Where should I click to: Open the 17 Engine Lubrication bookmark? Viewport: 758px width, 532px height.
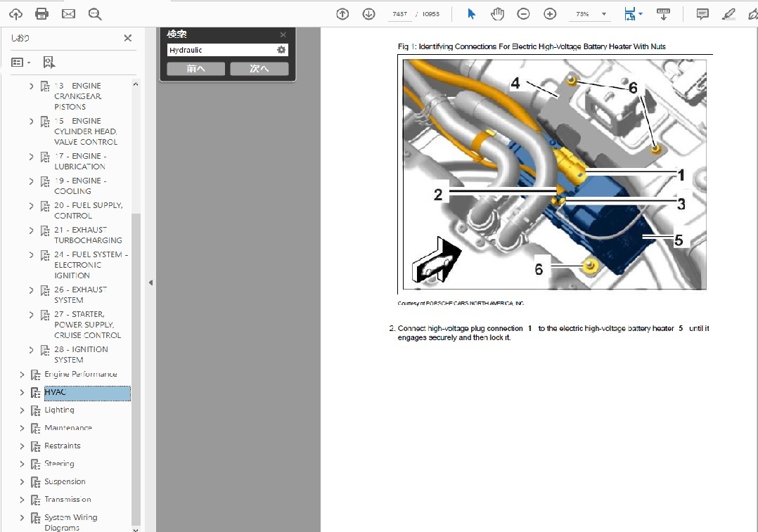[x=80, y=162]
